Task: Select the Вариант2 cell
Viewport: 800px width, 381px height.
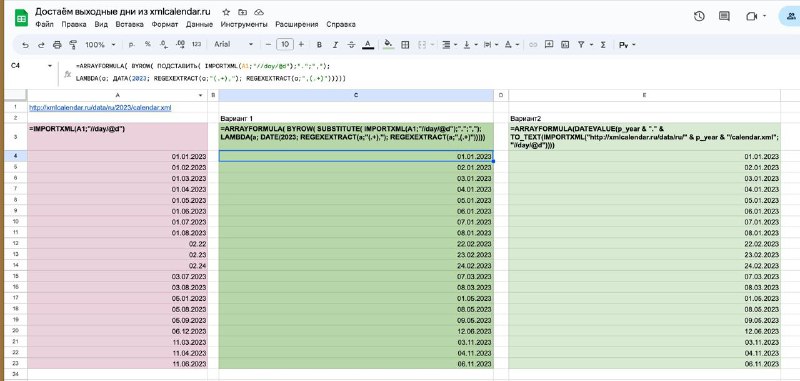Action: [x=644, y=118]
